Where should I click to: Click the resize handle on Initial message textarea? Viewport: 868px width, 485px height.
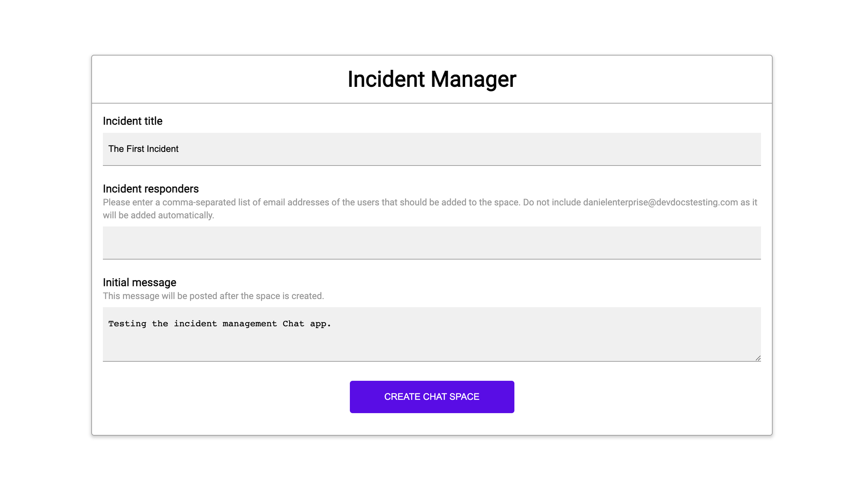(x=758, y=358)
